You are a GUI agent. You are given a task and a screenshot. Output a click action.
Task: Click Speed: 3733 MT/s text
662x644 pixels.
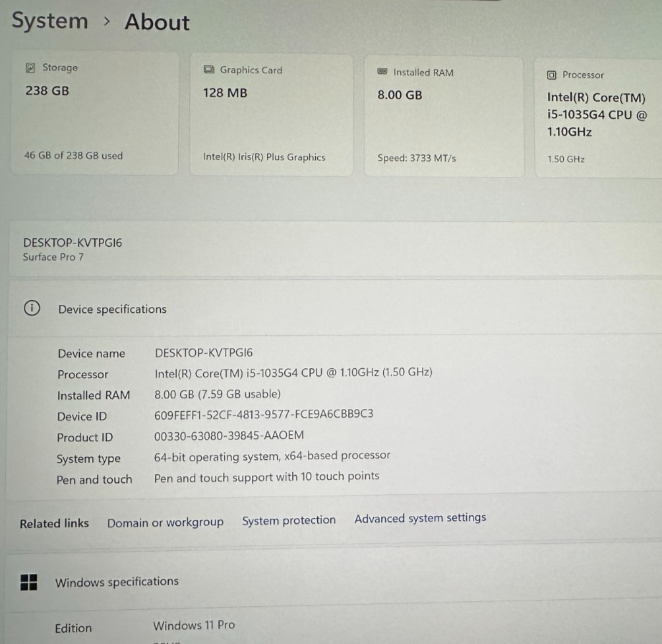(416, 158)
